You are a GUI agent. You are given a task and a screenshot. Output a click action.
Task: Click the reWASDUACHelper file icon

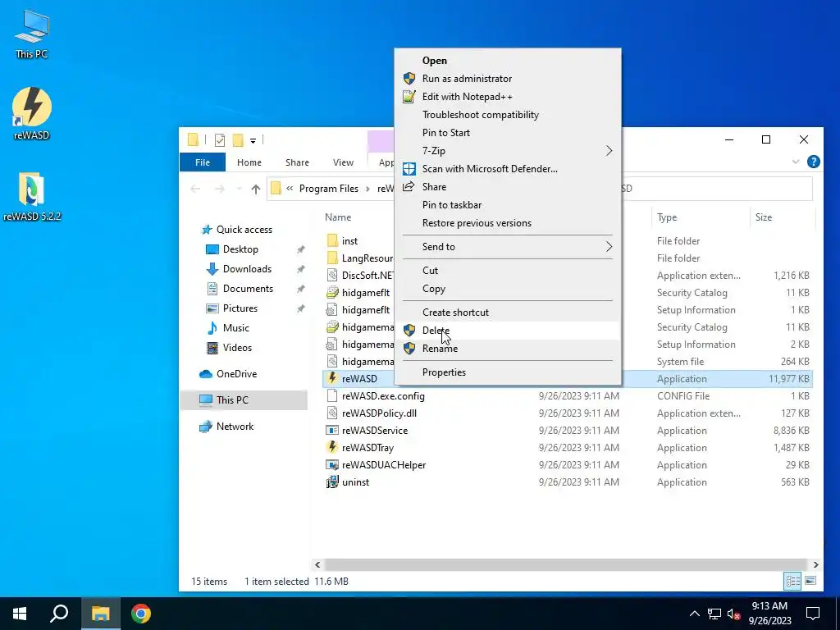tap(332, 464)
